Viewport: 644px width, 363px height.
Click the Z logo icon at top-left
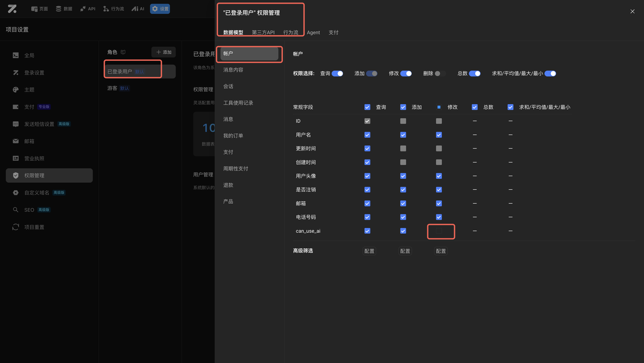click(x=12, y=9)
